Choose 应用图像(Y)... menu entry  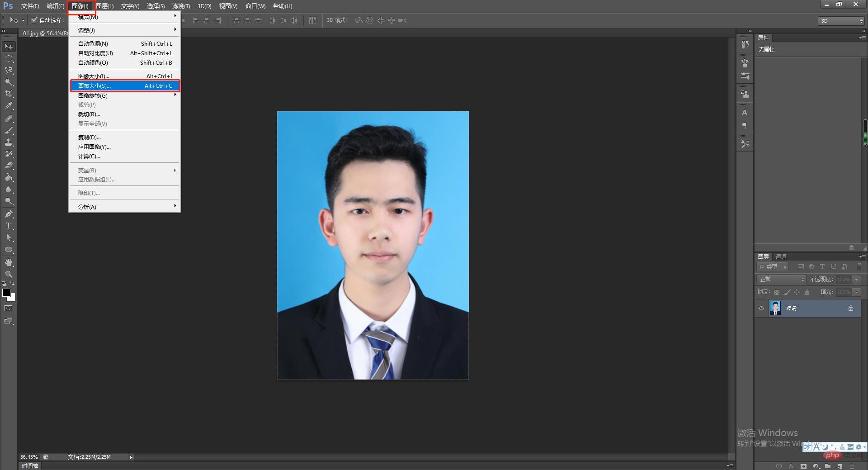click(125, 147)
